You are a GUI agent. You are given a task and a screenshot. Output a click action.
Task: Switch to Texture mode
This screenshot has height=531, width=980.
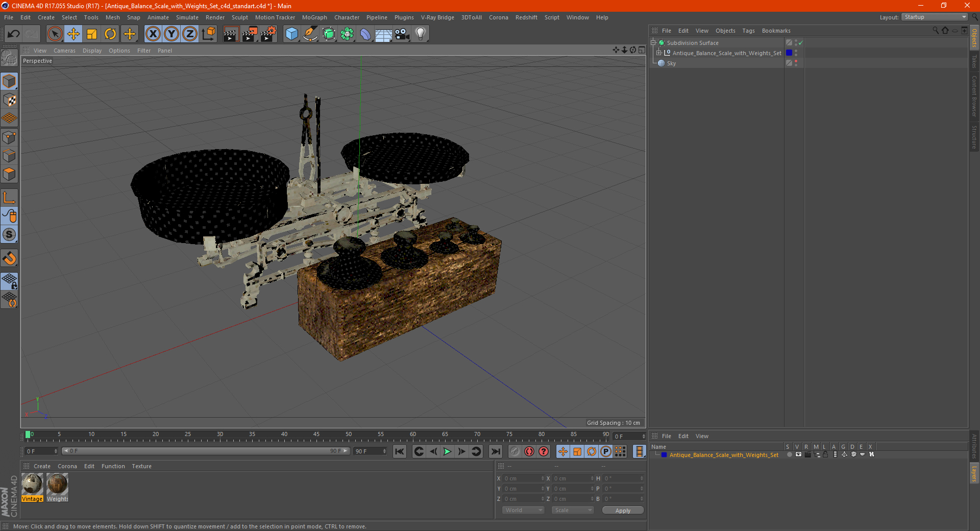(9, 100)
